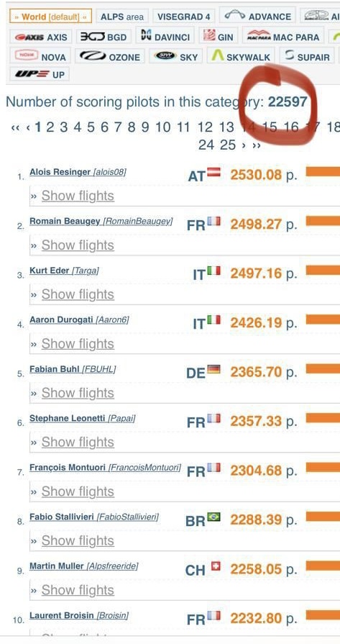340x644 pixels.
Task: Choose the SUPAIR brand filter
Action: pyautogui.click(x=307, y=56)
